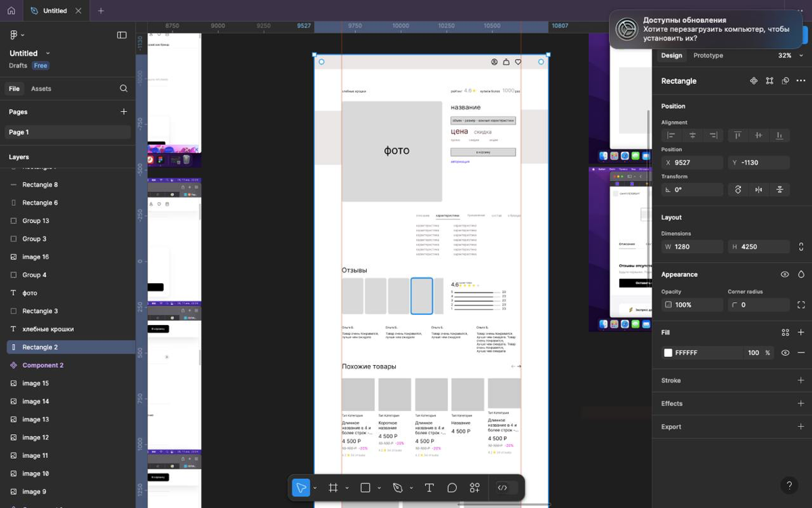
Task: Align selection vertical centers
Action: coord(759,135)
